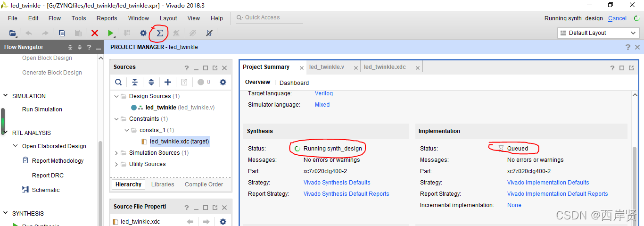Image resolution: width=644 pixels, height=226 pixels.
Task: Switch to Libraries tab in Sources
Action: [163, 184]
